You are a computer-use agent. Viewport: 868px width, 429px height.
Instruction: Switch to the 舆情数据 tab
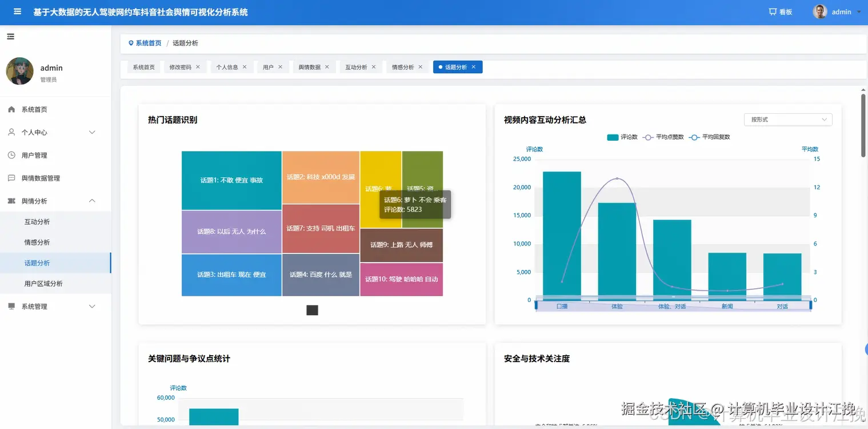[309, 67]
